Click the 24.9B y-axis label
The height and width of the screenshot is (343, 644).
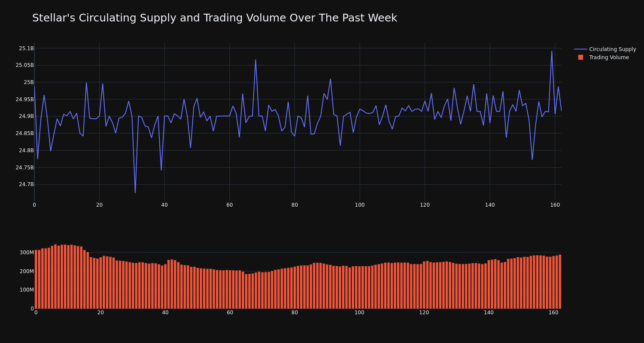pyautogui.click(x=26, y=116)
